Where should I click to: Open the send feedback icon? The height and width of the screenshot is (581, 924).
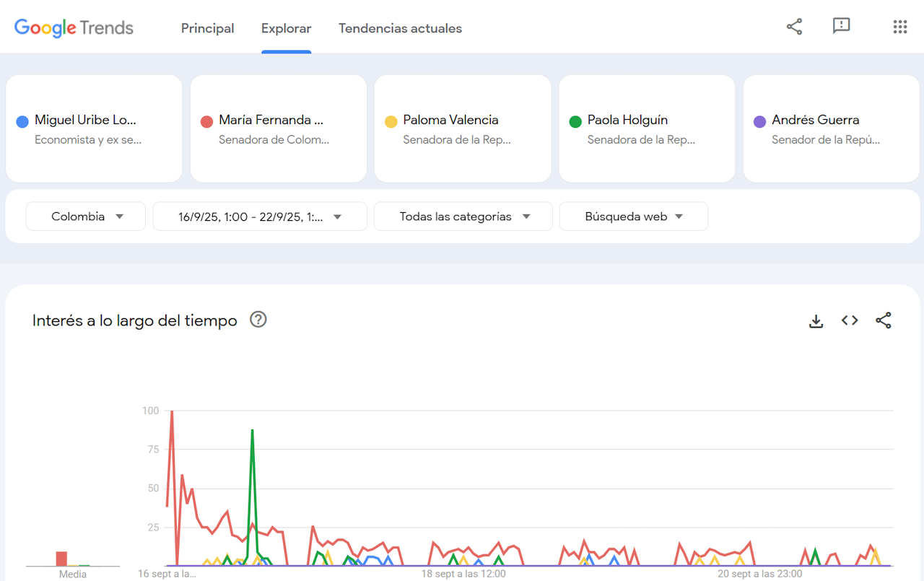click(841, 27)
